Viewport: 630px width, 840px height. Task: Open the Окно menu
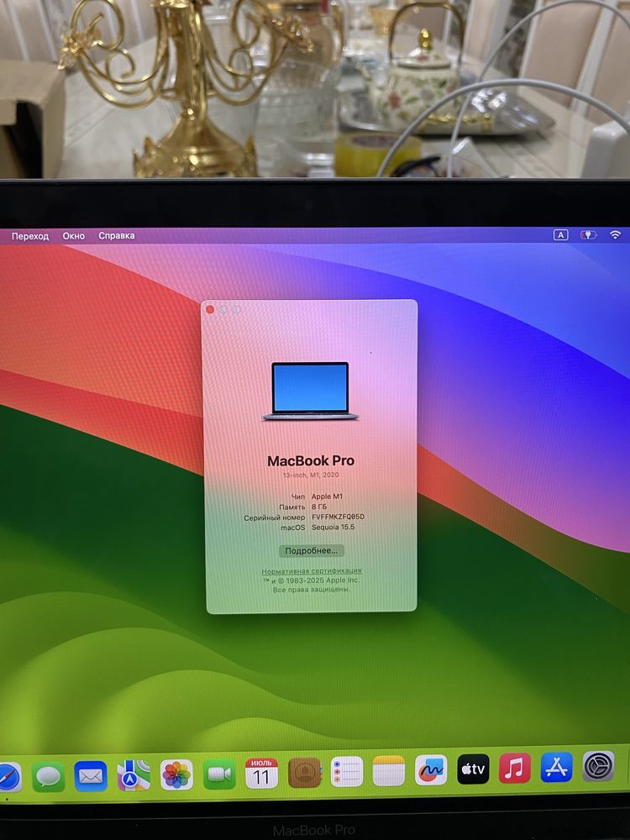pyautogui.click(x=73, y=236)
